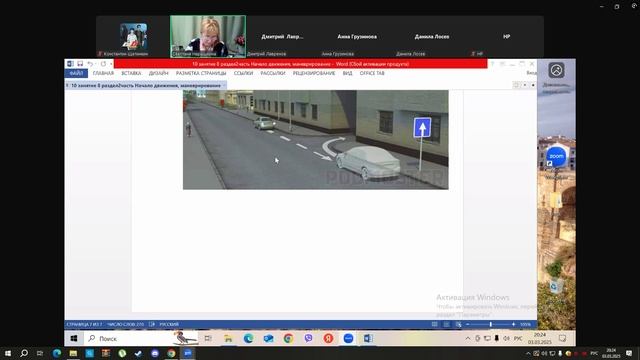The image size is (640, 360).
Task: Open Discord from the bottom taskbar
Action: (x=155, y=353)
